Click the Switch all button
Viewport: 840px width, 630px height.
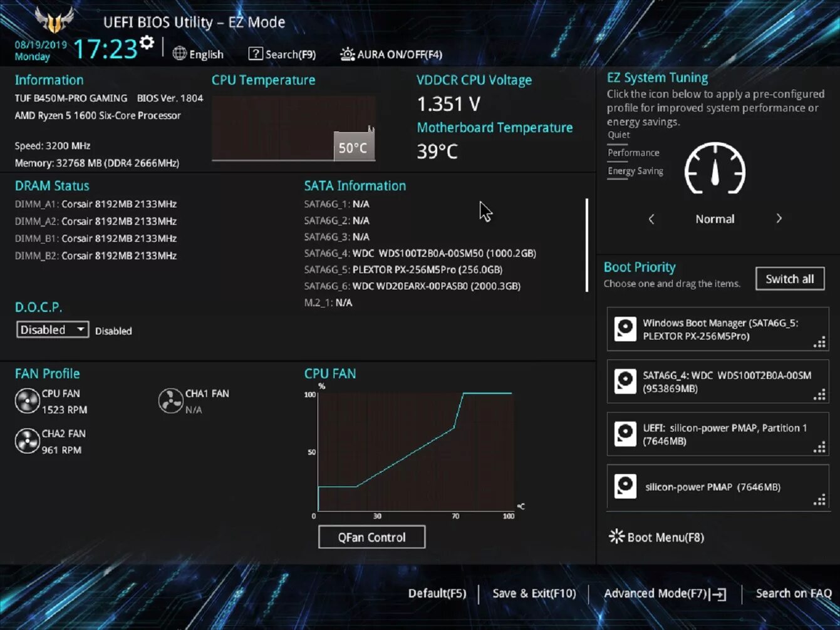[x=790, y=279]
